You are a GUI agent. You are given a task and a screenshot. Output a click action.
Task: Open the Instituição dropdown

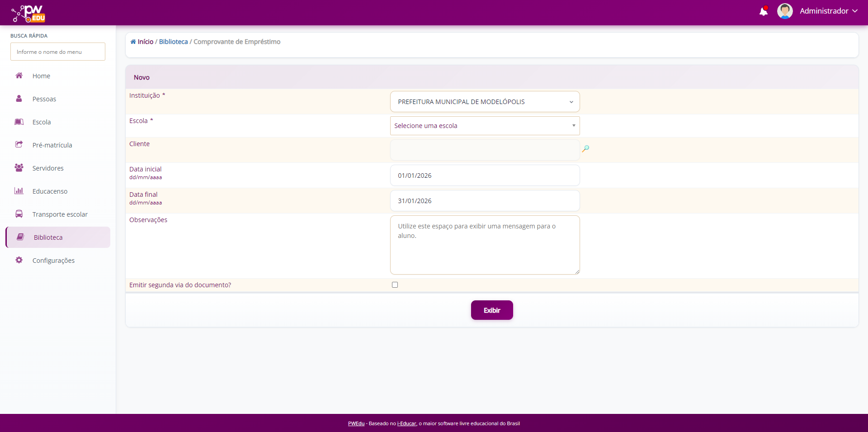coord(484,102)
